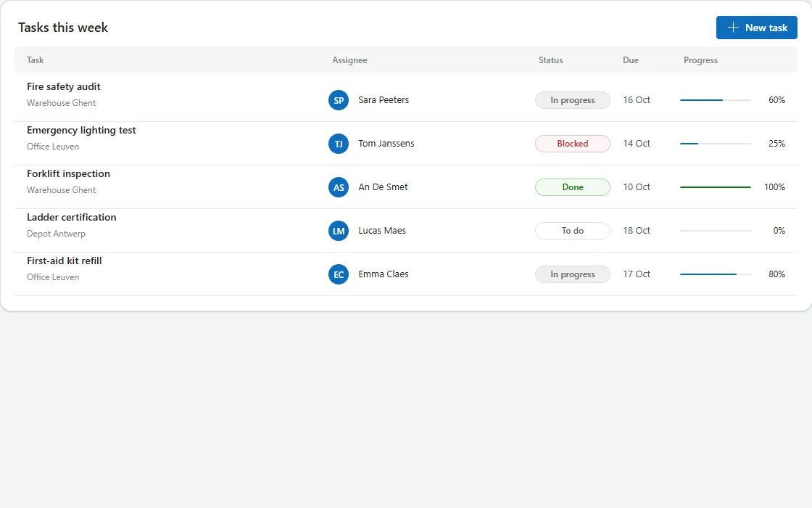Click the Done status badge
This screenshot has width=812, height=508.
[x=573, y=187]
